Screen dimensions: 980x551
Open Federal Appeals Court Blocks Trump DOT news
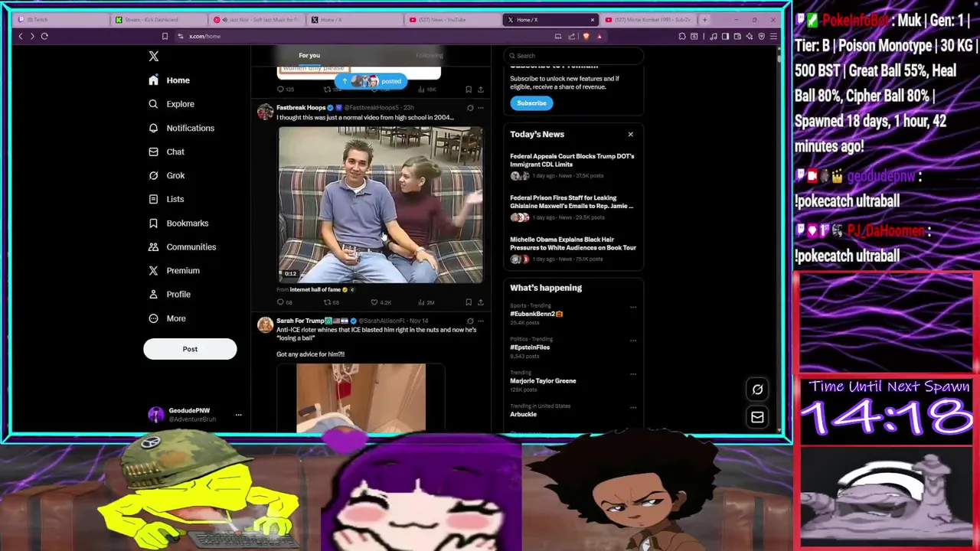tap(572, 160)
